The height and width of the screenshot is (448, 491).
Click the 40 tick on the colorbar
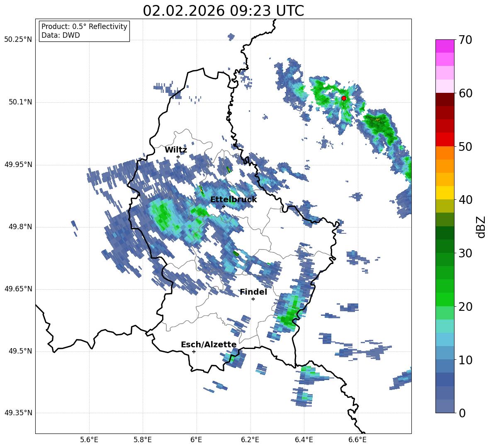tap(465, 200)
